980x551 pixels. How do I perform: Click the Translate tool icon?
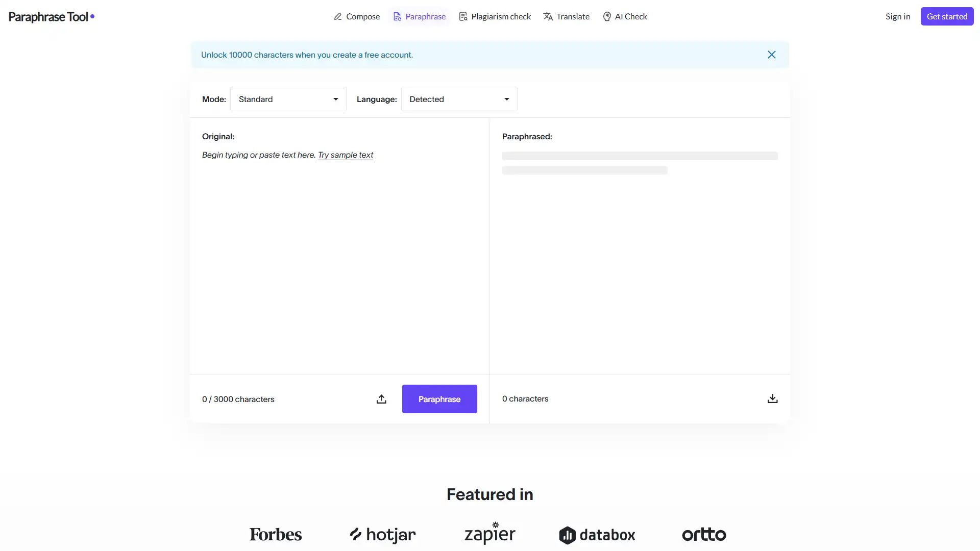point(547,16)
